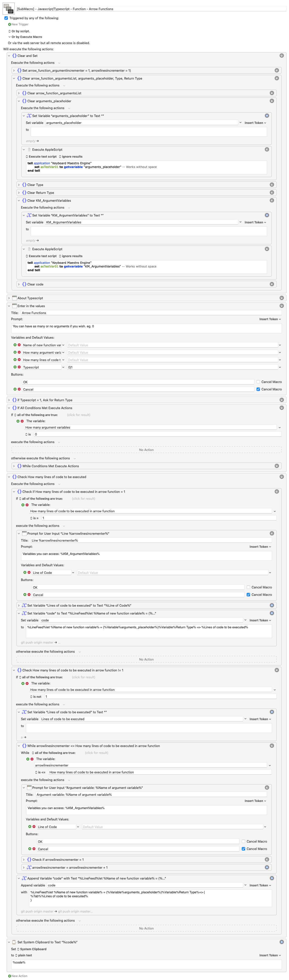Viewport: 289px width, 980px height.
Task: Remove the 'How many argument variables' prompt field
Action: [x=19, y=352]
